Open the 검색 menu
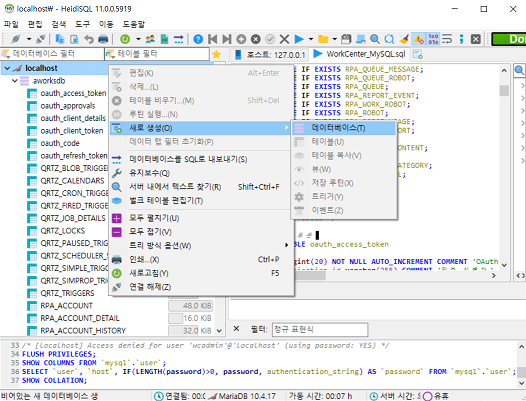 pyautogui.click(x=59, y=24)
